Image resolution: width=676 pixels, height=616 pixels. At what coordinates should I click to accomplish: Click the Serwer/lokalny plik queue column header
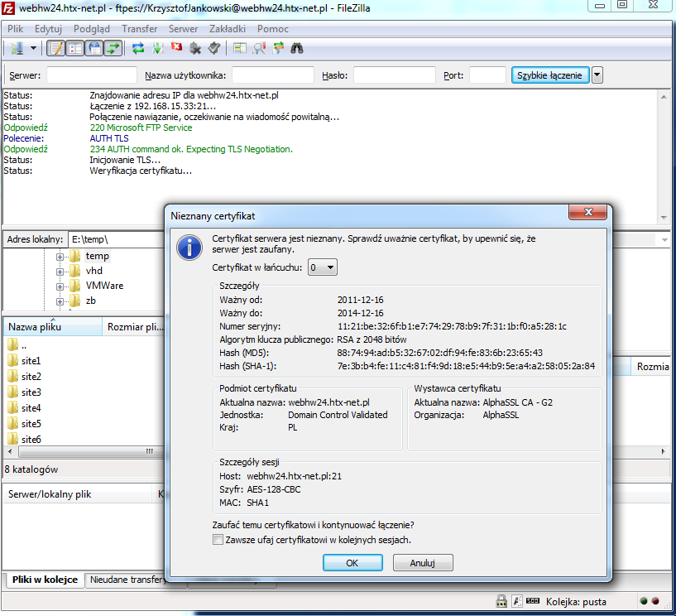pos(78,494)
